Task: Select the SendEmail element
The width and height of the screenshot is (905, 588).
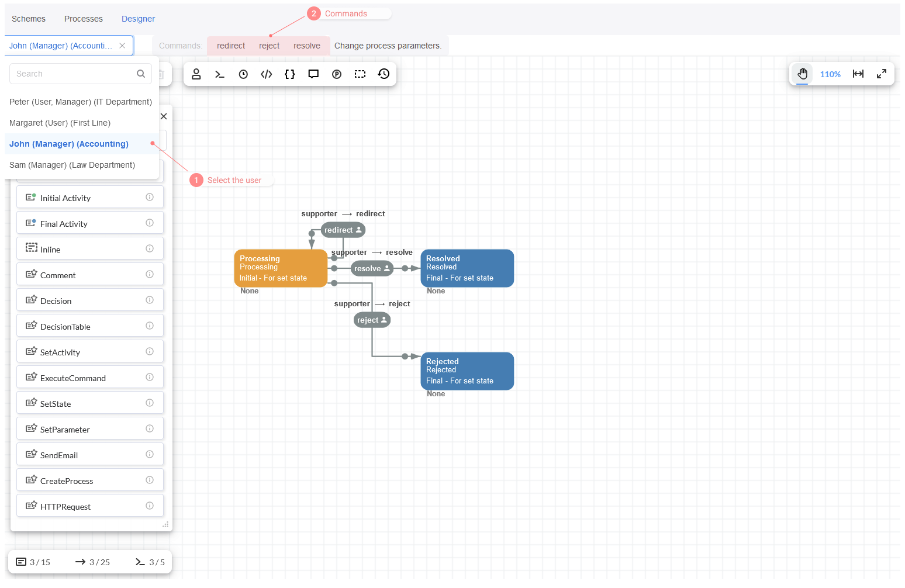Action: tap(90, 455)
